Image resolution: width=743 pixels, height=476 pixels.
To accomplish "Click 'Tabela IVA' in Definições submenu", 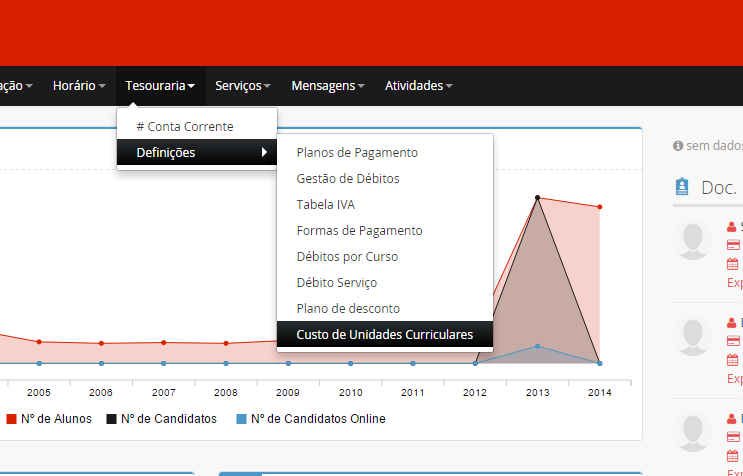I will click(325, 205).
